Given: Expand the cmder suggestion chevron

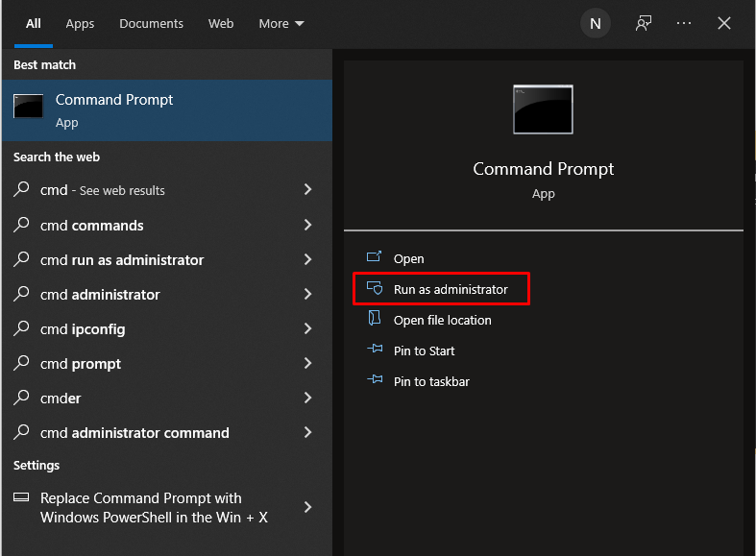Looking at the screenshot, I should click(x=307, y=398).
